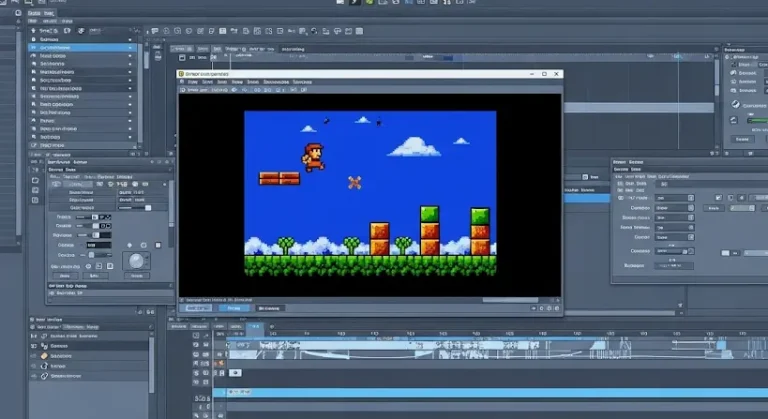The height and width of the screenshot is (419, 768).
Task: Click the middle icon below the folder icon
Action: [35, 190]
